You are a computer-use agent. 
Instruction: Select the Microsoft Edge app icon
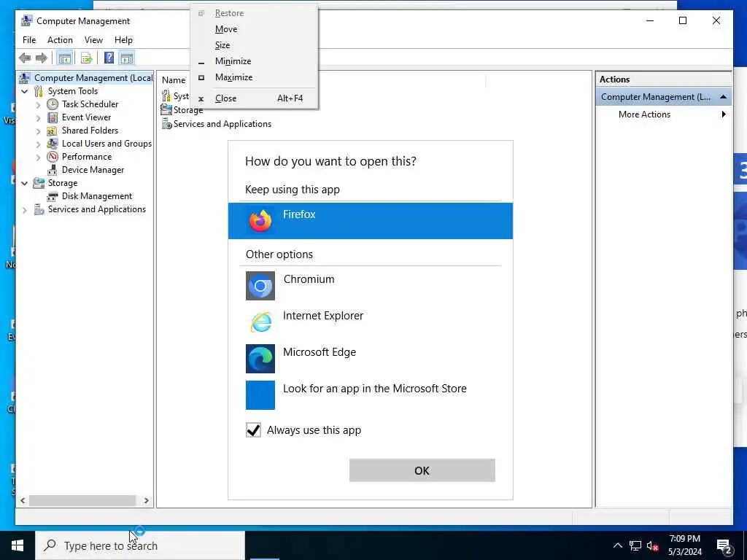point(260,359)
